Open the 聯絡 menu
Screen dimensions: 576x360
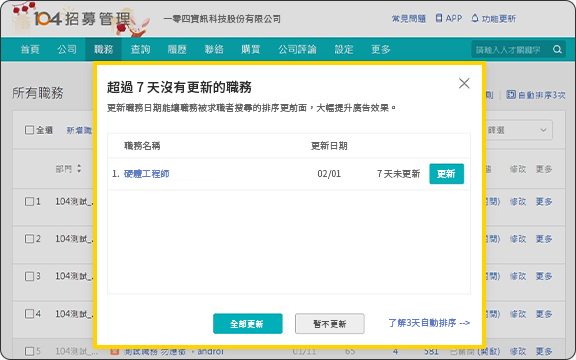(x=214, y=49)
